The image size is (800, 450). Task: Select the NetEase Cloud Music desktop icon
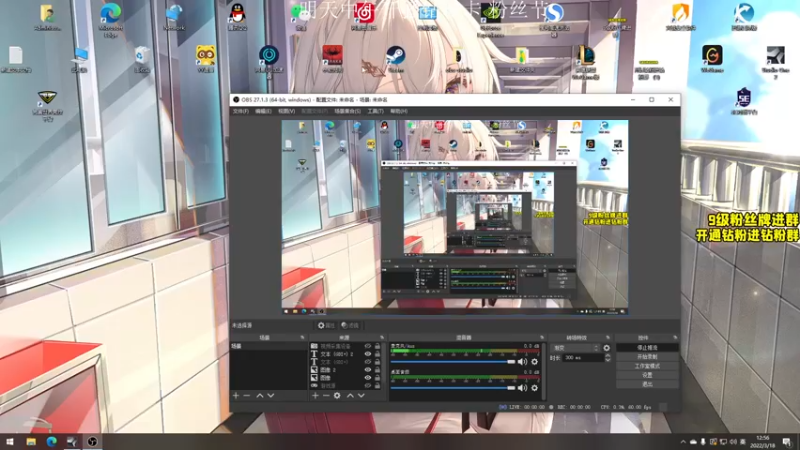pyautogui.click(x=364, y=17)
